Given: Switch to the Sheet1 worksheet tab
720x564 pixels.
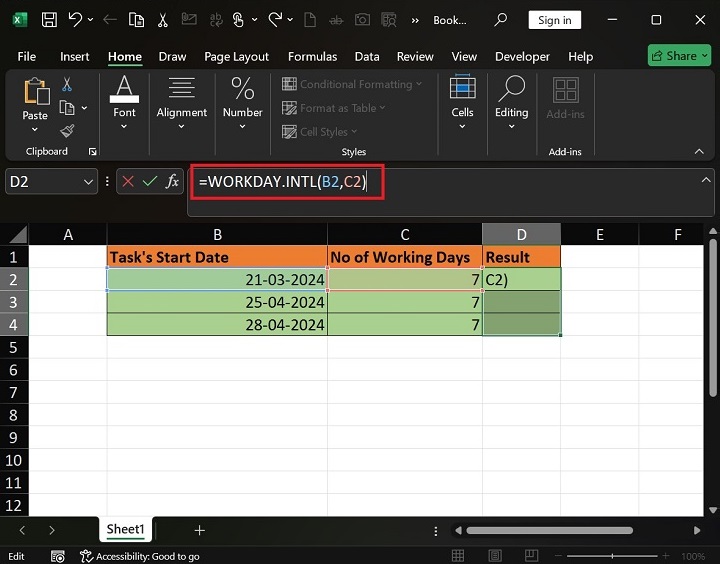Looking at the screenshot, I should pyautogui.click(x=126, y=530).
